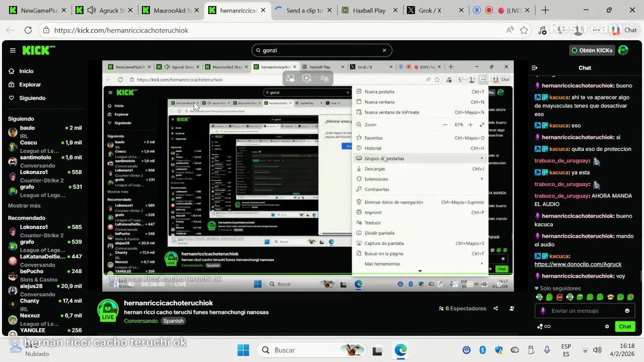Open recommended channel Nexxuz
644x362 pixels.
[45, 319]
